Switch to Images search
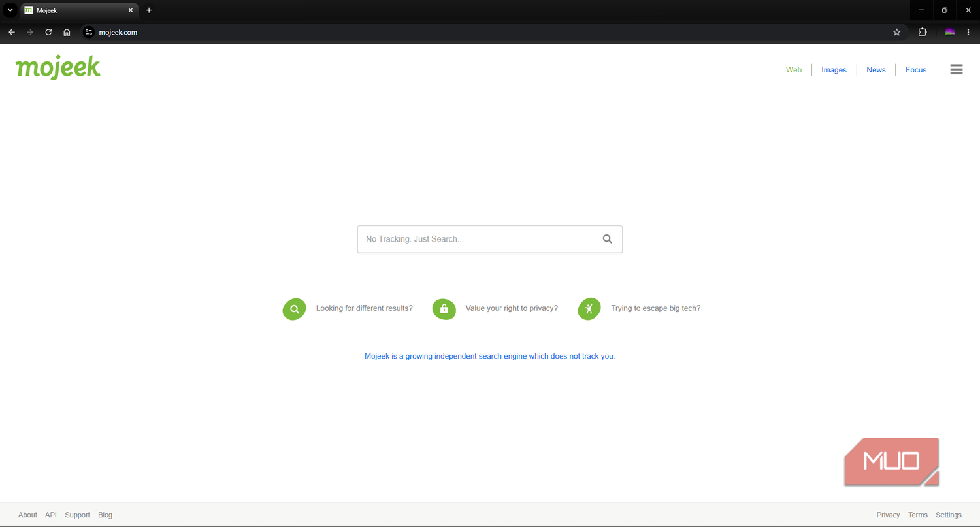Screen dimensions: 980x527 click(834, 70)
